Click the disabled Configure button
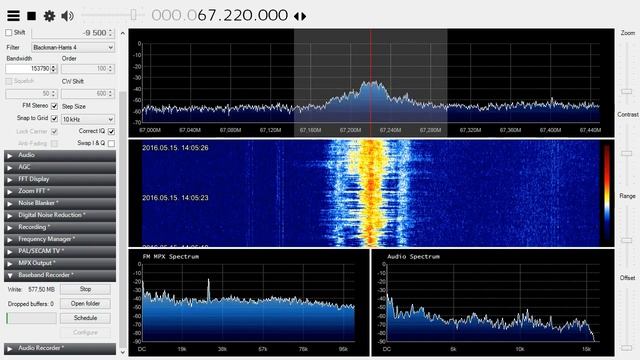Screen dimensions: 640x360 click(x=85, y=333)
